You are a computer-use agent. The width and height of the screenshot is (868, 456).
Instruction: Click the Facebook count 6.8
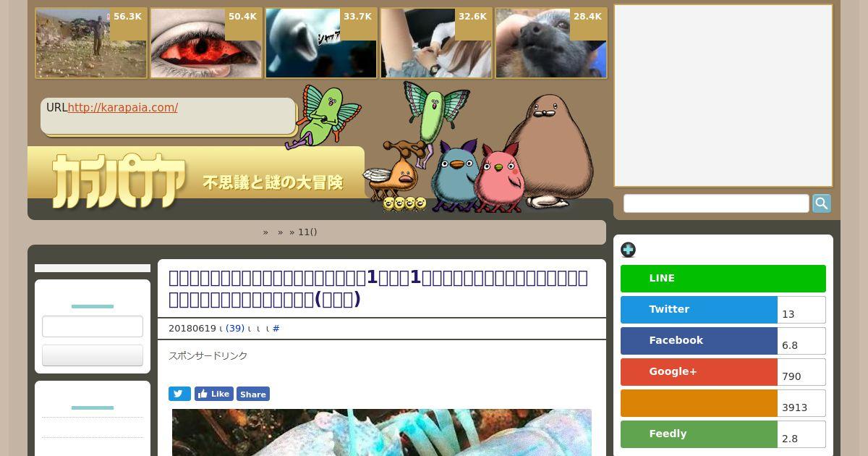(x=801, y=341)
